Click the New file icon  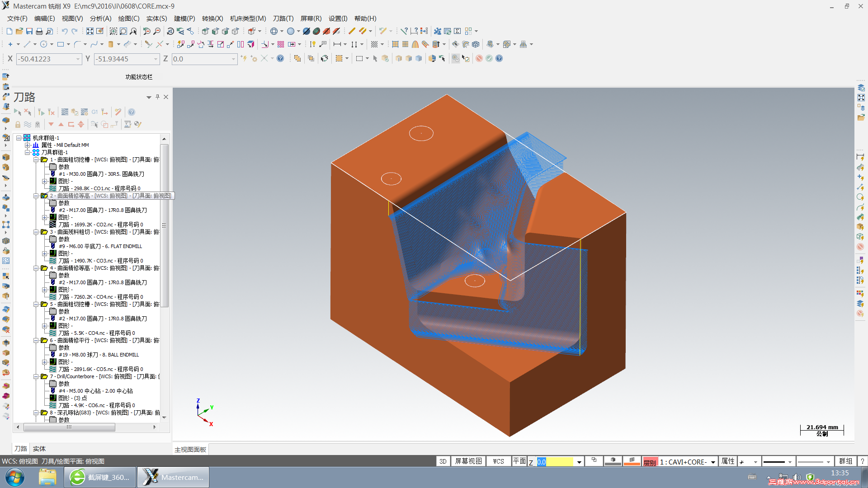pos(9,31)
